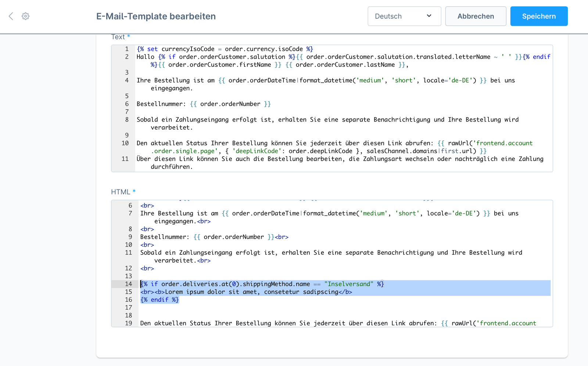Click line 1 in Text editor
The image size is (588, 366).
(225, 49)
